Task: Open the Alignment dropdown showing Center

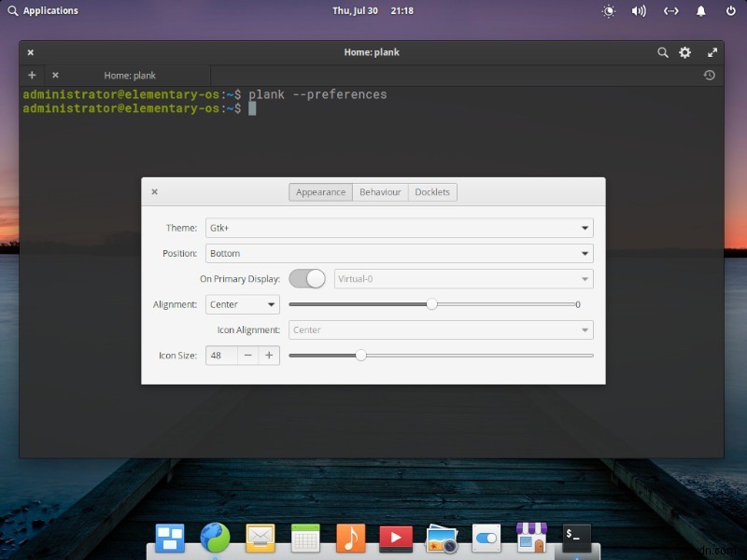Action: pyautogui.click(x=242, y=303)
